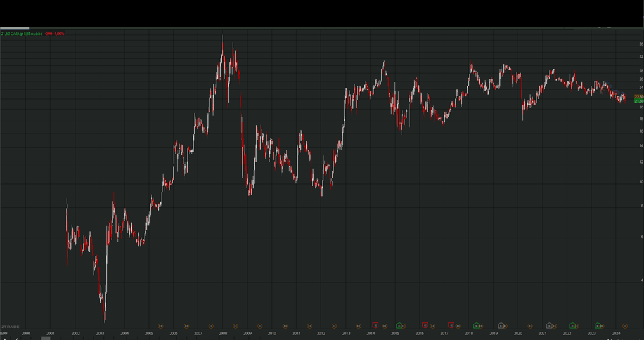The image size is (644, 340).
Task: Open the red earnings marker in 2016
Action: [x=425, y=325]
